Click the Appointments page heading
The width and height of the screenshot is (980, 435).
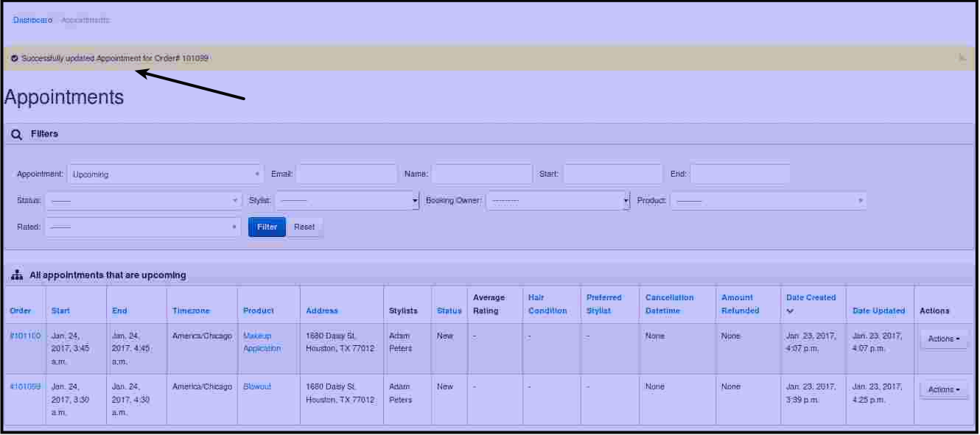(x=64, y=97)
